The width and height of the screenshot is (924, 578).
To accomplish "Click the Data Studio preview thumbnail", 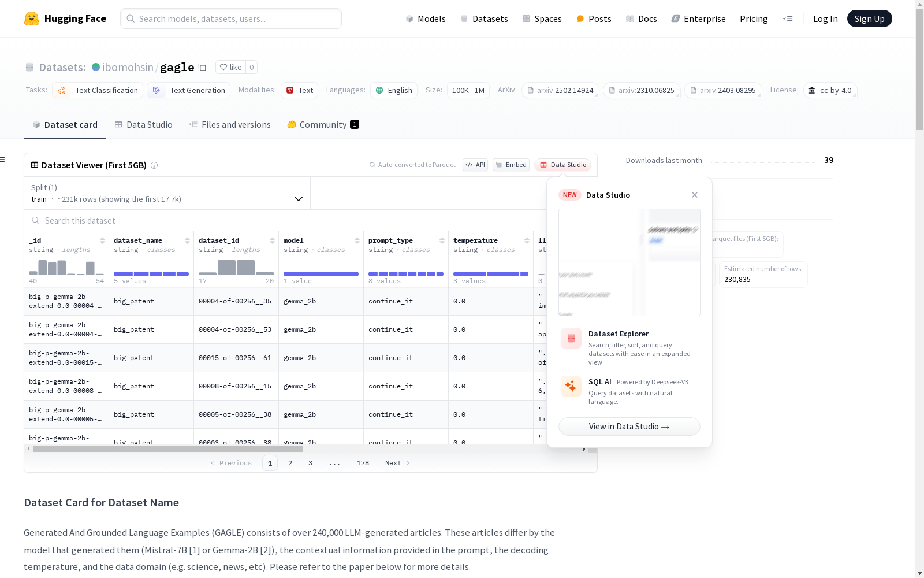I will (629, 262).
